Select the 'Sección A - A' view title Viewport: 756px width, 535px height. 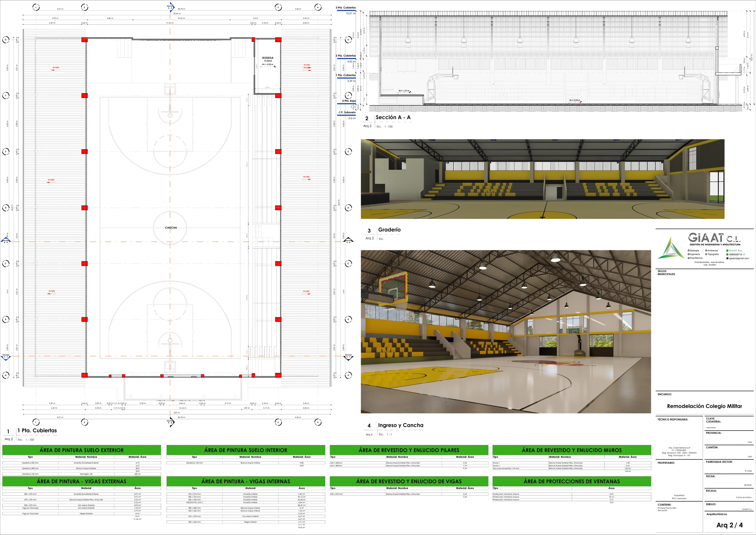[x=393, y=117]
